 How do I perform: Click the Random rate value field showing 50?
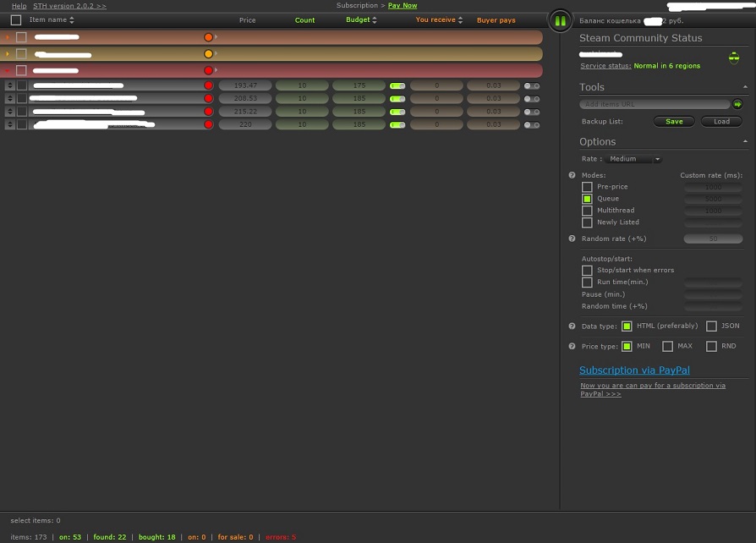(x=713, y=239)
